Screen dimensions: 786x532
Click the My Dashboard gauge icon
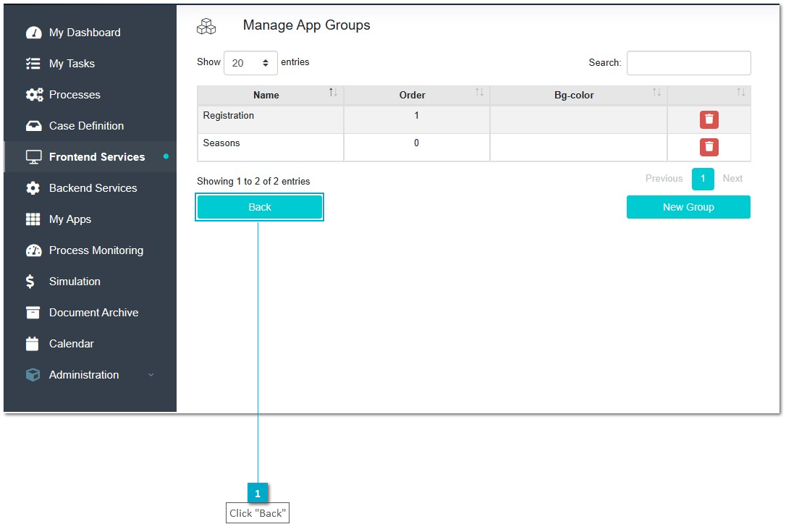(x=33, y=33)
